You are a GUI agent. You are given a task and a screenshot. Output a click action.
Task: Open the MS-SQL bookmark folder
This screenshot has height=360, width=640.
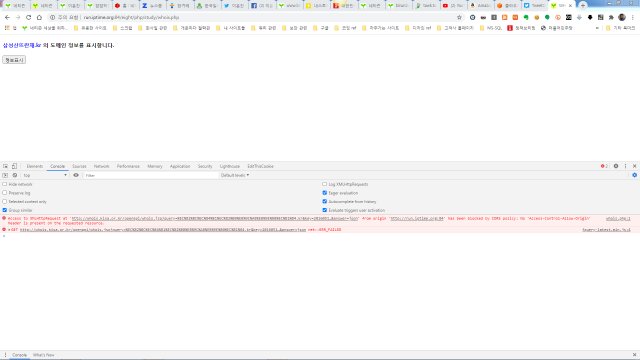(x=491, y=28)
